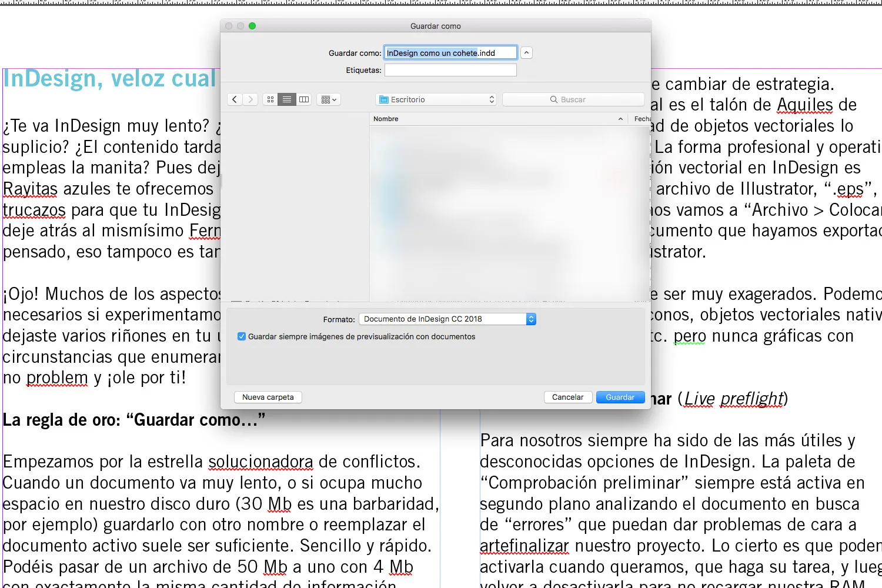Click the Etiquetas tags field

pyautogui.click(x=450, y=70)
